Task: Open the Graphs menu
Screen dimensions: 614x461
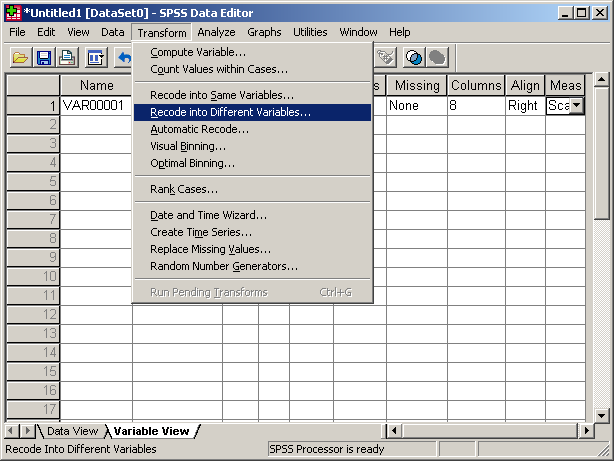Action: tap(264, 32)
